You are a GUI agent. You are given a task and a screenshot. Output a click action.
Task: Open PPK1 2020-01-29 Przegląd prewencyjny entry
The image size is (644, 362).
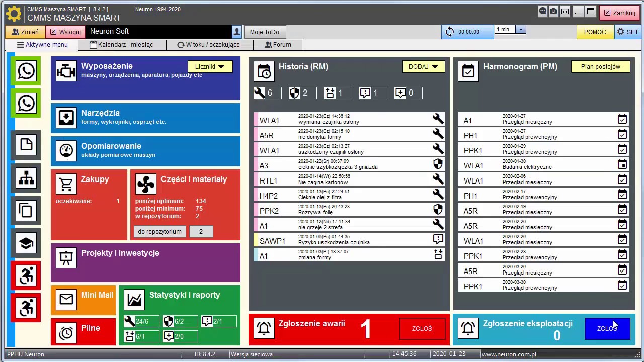(544, 149)
